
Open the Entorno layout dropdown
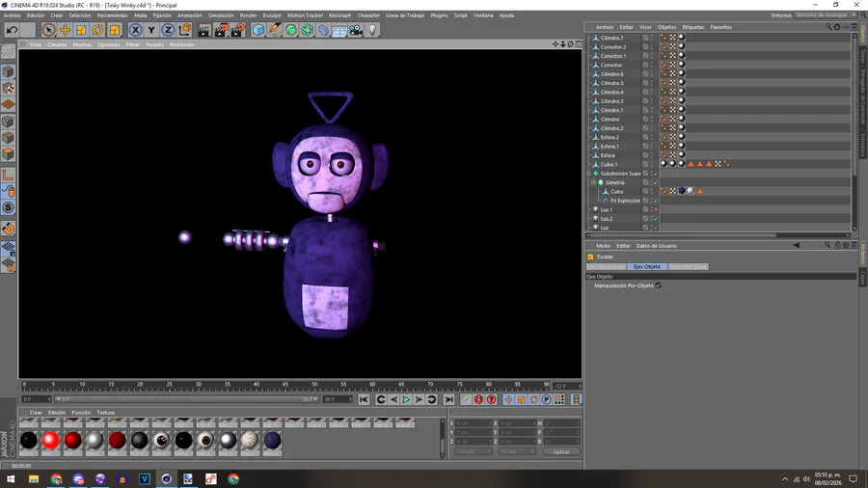click(827, 15)
